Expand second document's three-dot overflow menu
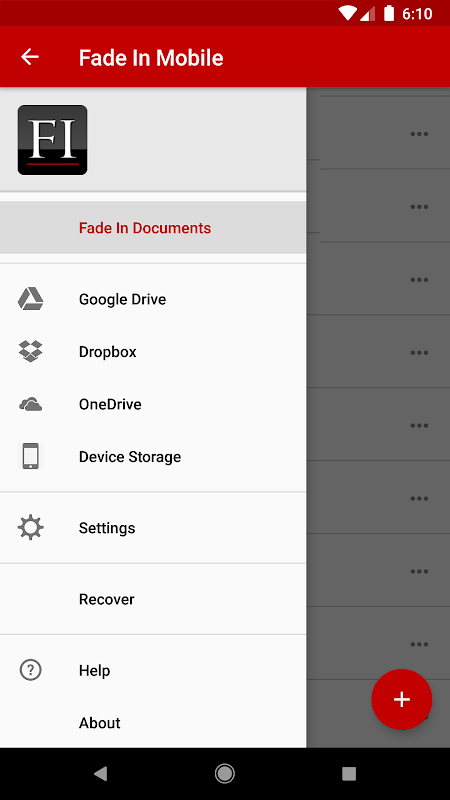 (x=419, y=207)
